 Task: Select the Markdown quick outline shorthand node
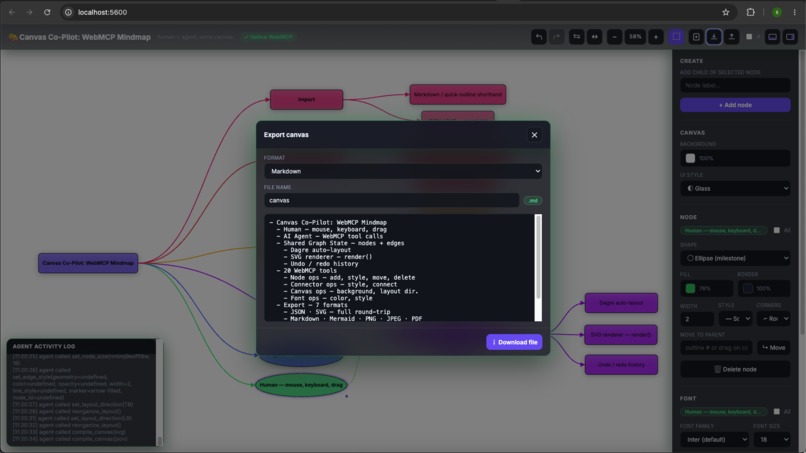457,95
